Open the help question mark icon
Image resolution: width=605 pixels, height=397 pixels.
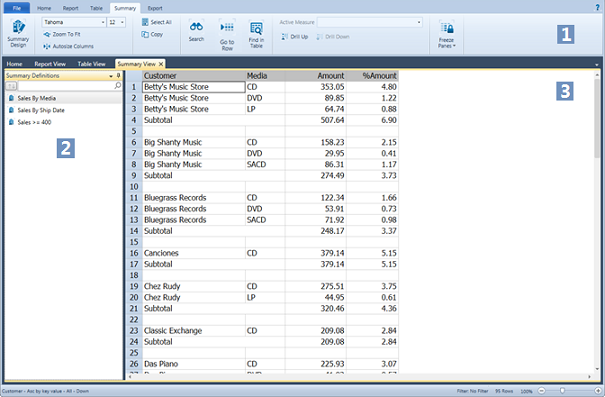coord(598,7)
